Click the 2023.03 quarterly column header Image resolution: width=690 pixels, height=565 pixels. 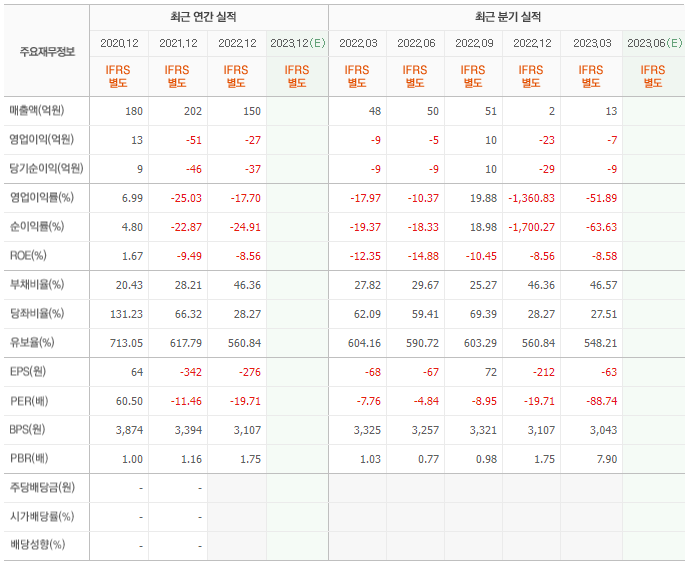point(592,43)
